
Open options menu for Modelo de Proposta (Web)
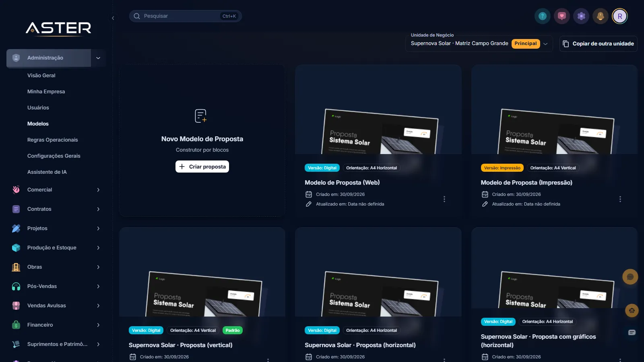tap(444, 199)
